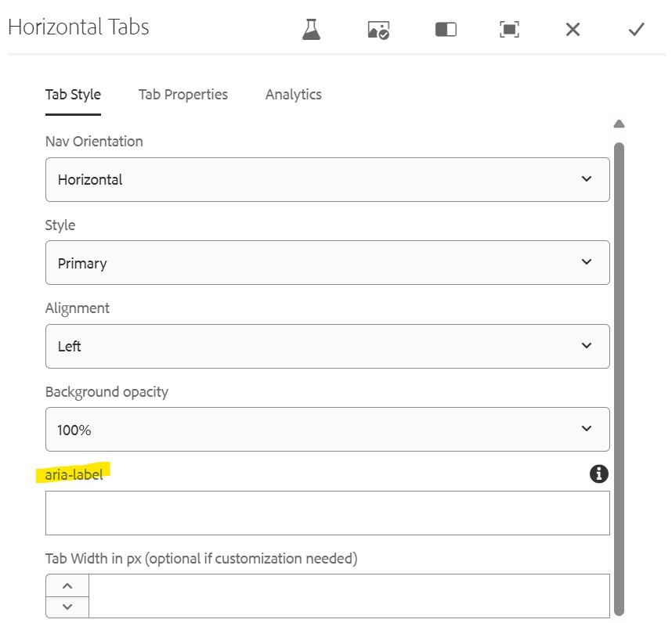The width and height of the screenshot is (672, 623).
Task: Click into the aria-label text field
Action: point(327,513)
